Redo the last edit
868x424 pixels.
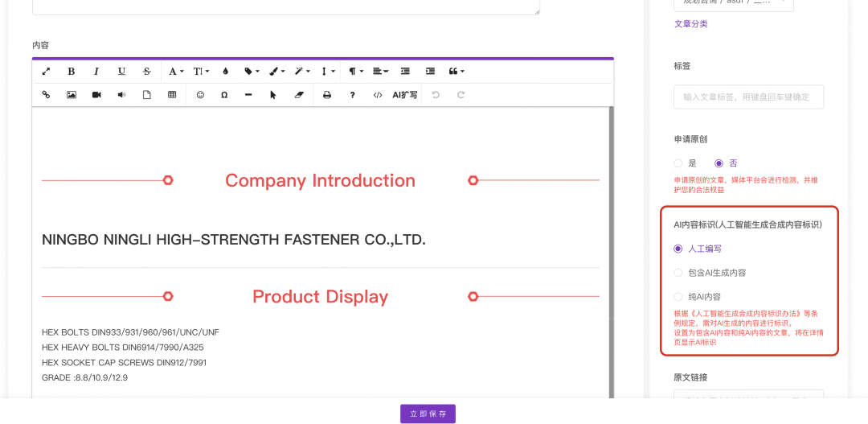tap(461, 95)
